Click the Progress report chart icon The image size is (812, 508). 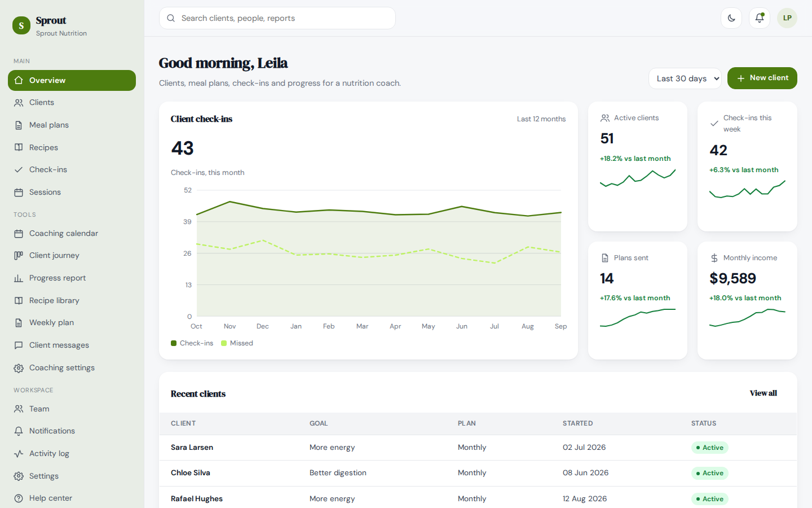pyautogui.click(x=19, y=278)
